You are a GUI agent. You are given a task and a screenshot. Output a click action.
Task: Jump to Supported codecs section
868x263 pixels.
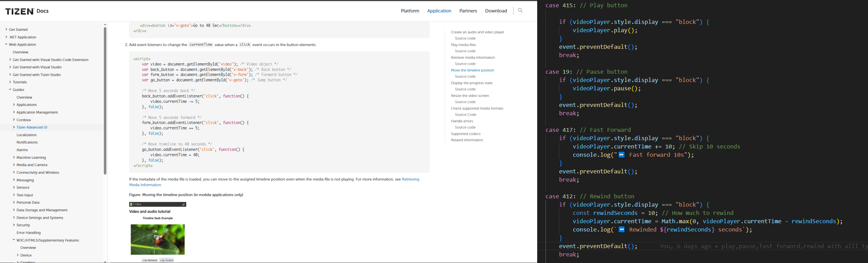[x=466, y=134]
